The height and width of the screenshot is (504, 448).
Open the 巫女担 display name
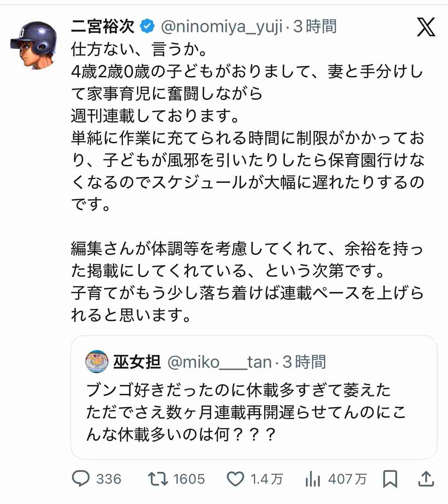(x=137, y=362)
